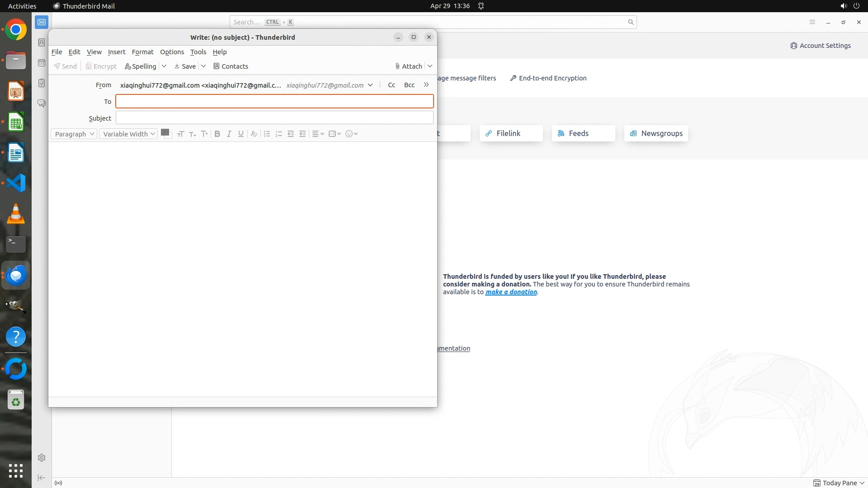Insert a numbered list
The image size is (868, 488).
point(278,134)
